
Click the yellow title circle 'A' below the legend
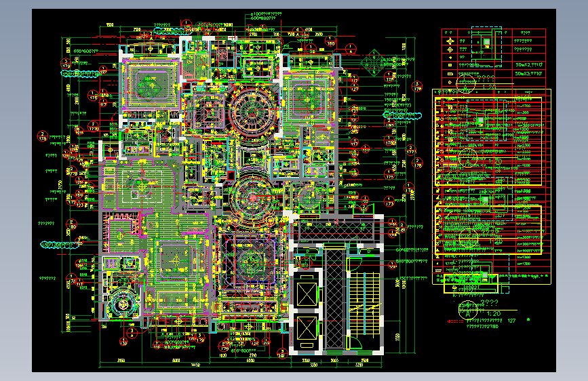(x=468, y=310)
